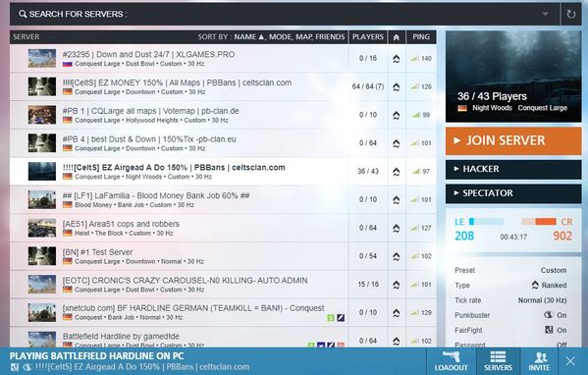The height and width of the screenshot is (375, 588).
Task: Click the refresh server list icon
Action: pyautogui.click(x=570, y=15)
